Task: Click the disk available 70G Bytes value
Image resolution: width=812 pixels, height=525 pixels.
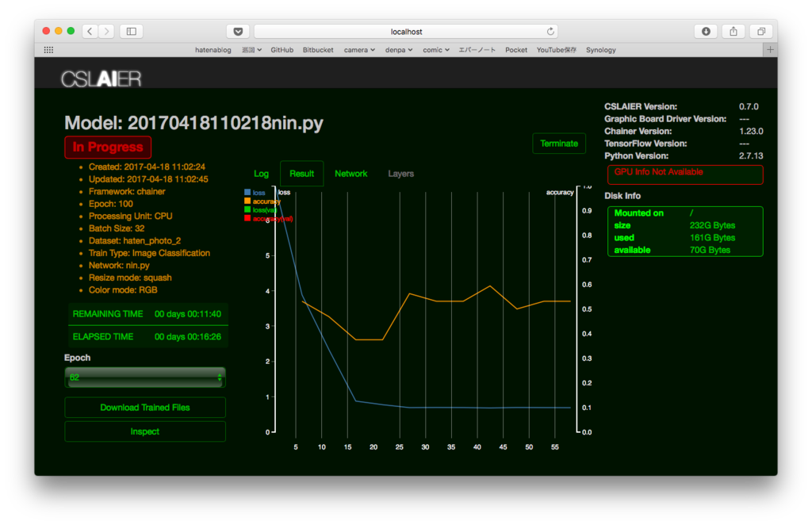Action: point(710,250)
